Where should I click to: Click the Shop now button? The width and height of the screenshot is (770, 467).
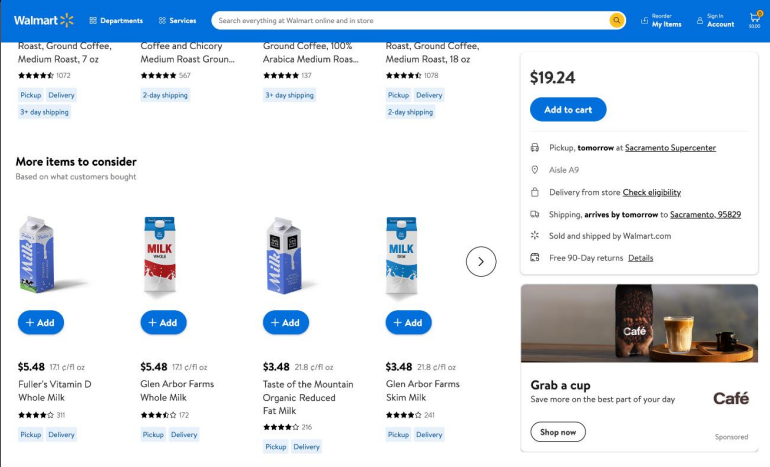[558, 432]
